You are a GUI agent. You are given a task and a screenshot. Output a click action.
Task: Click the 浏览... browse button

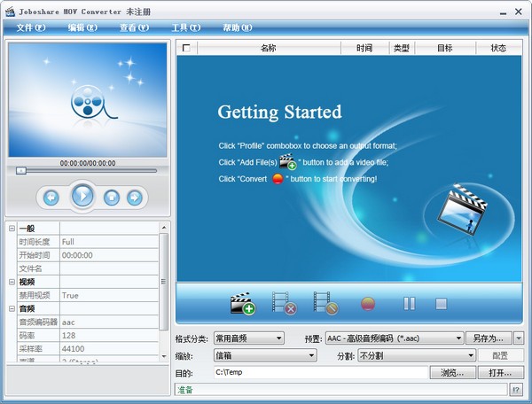pos(452,373)
